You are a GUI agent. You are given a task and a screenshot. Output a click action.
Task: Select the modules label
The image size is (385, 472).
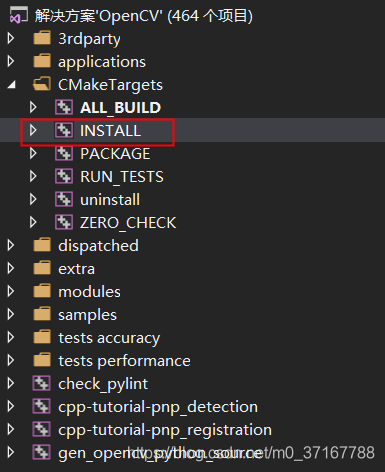[89, 292]
